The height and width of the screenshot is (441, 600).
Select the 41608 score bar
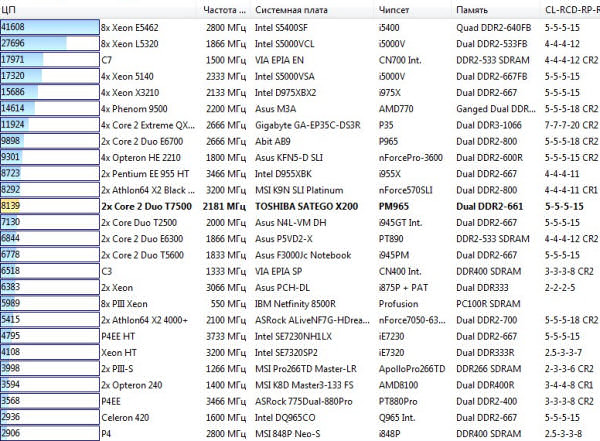(x=50, y=27)
